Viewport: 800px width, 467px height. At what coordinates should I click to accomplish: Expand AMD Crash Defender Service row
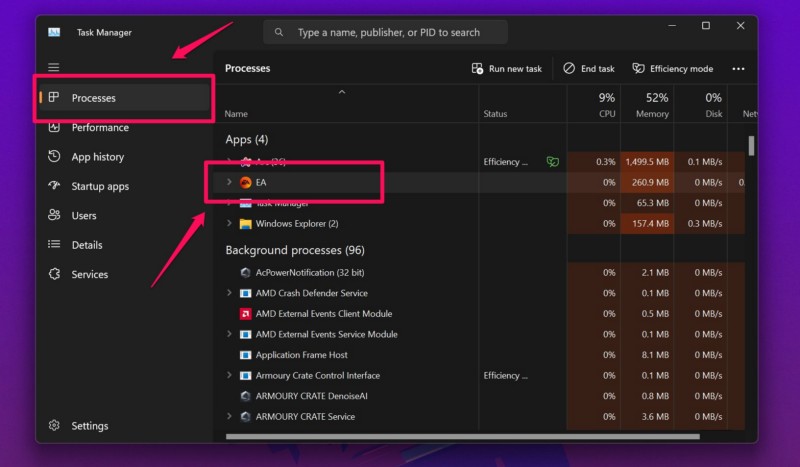229,293
